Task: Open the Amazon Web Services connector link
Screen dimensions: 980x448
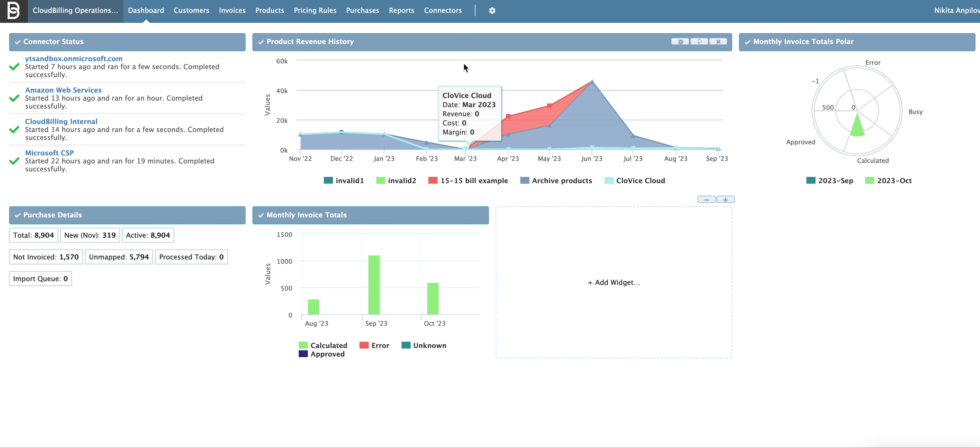Action: click(x=63, y=90)
